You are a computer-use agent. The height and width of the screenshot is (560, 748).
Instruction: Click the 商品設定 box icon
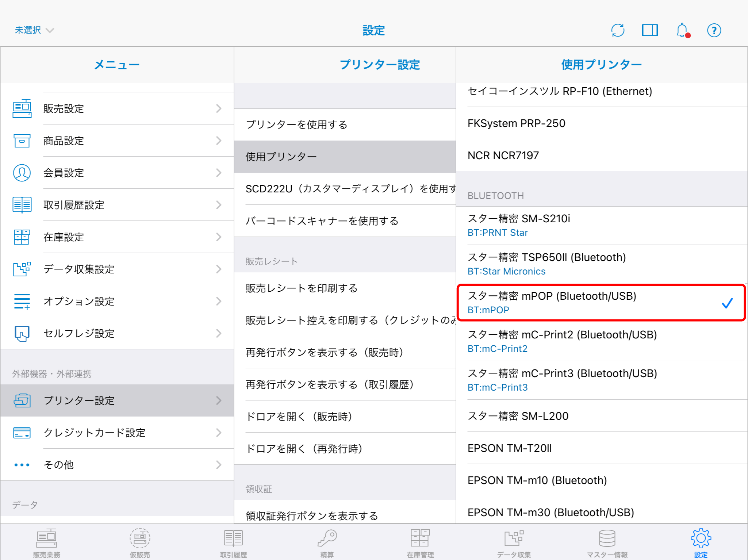(22, 141)
